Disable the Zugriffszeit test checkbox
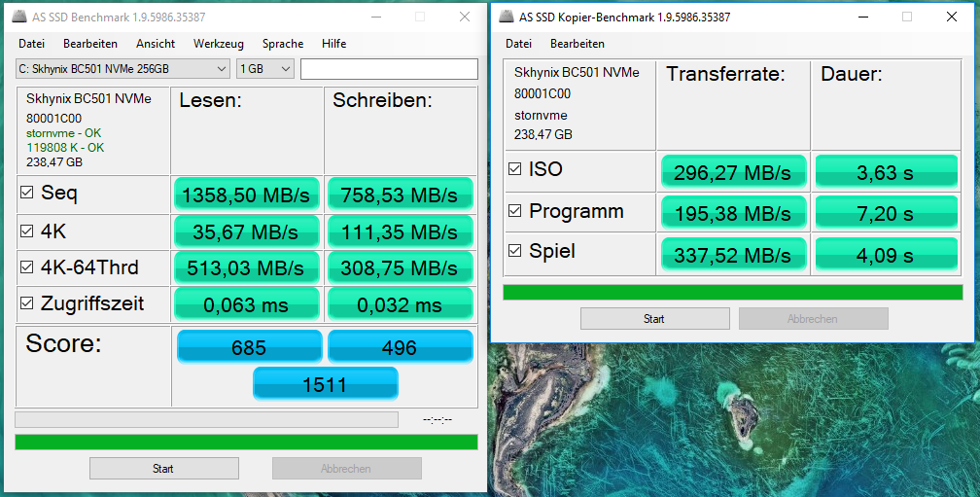 pyautogui.click(x=27, y=304)
